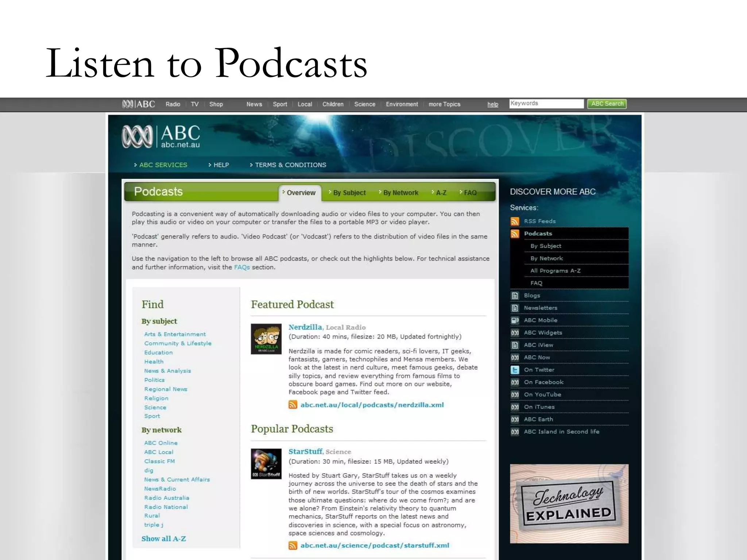Click the RSS icon beside starstuff.xml
The height and width of the screenshot is (560, 747).
(x=293, y=545)
